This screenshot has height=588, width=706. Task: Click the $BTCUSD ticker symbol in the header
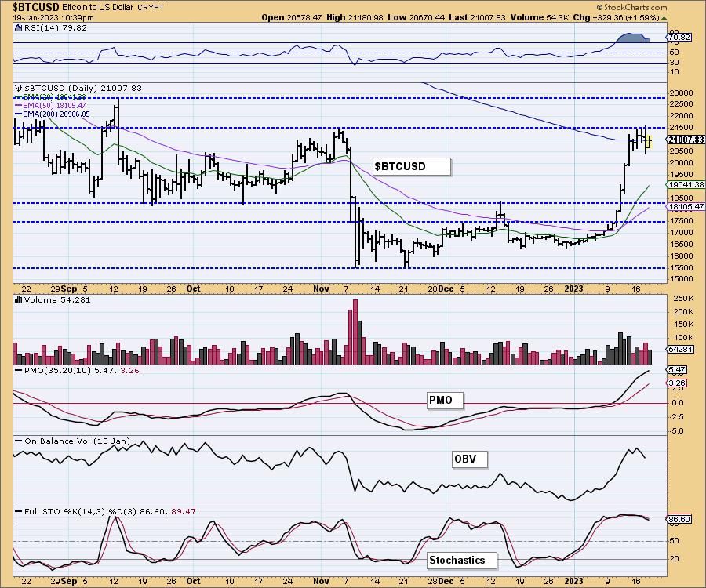pyautogui.click(x=36, y=7)
